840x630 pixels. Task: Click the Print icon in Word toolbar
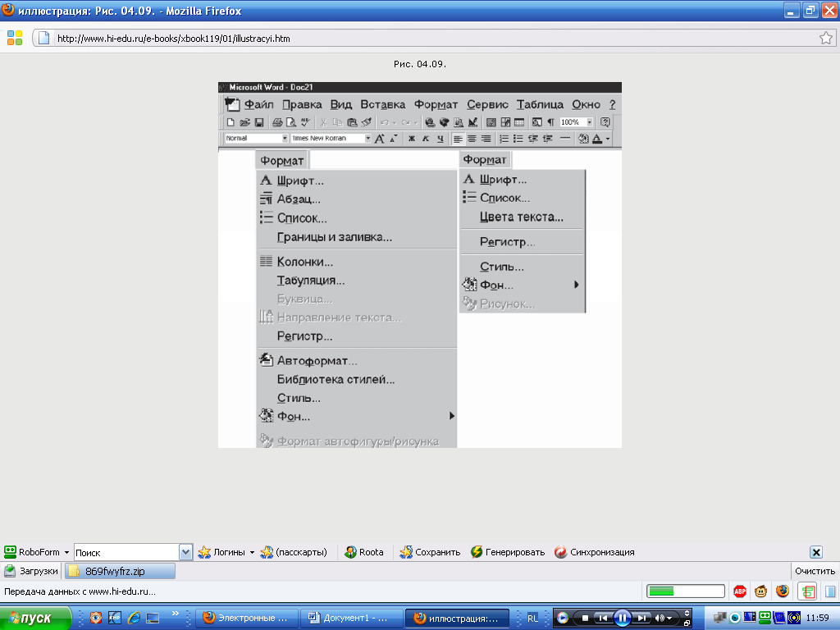pyautogui.click(x=277, y=122)
